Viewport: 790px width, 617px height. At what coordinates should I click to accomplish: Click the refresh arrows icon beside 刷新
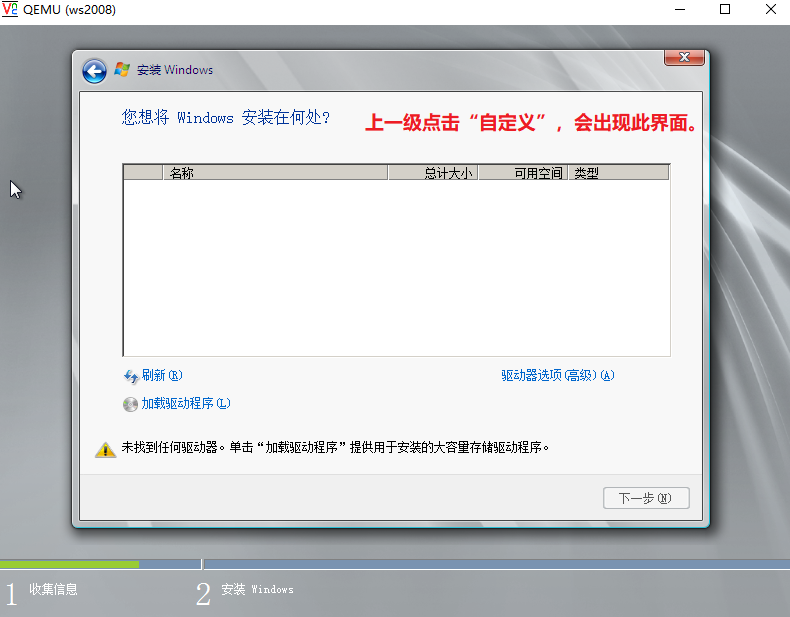coord(131,376)
